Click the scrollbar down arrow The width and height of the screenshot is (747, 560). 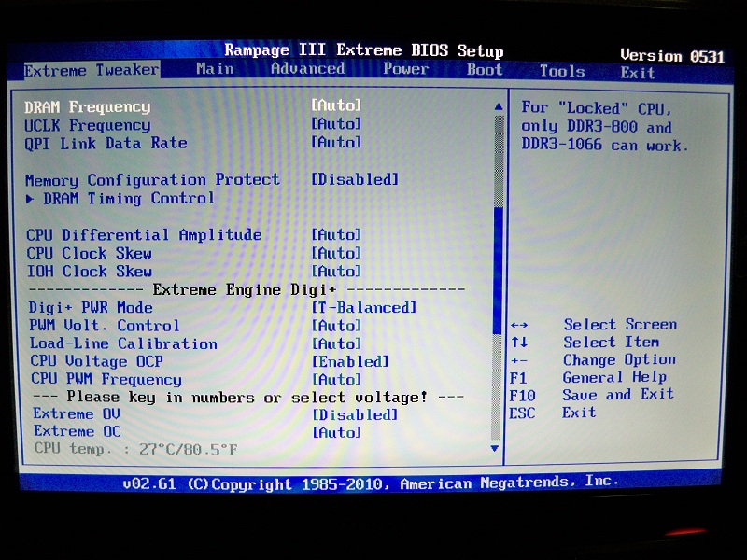496,448
